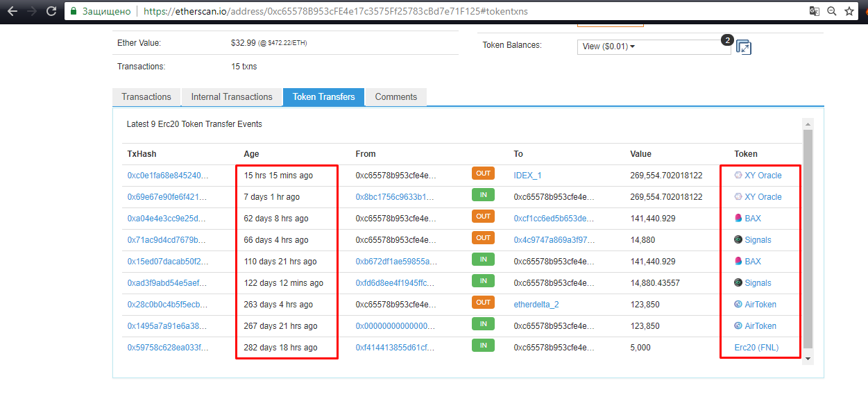
Task: Click the Age column header
Action: (x=251, y=154)
